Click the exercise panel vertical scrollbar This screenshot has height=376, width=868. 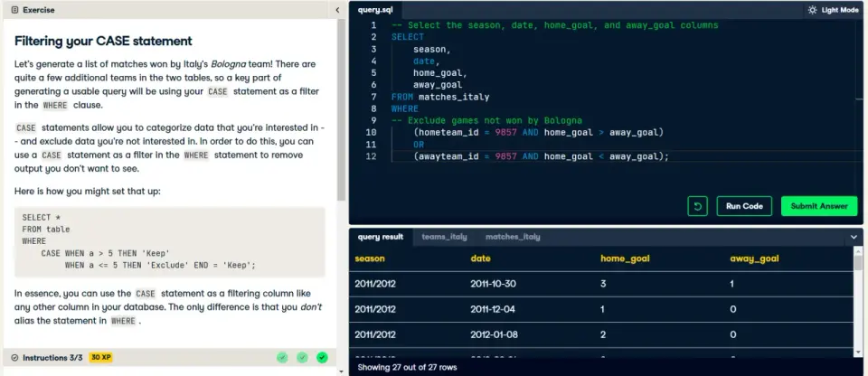click(x=341, y=111)
